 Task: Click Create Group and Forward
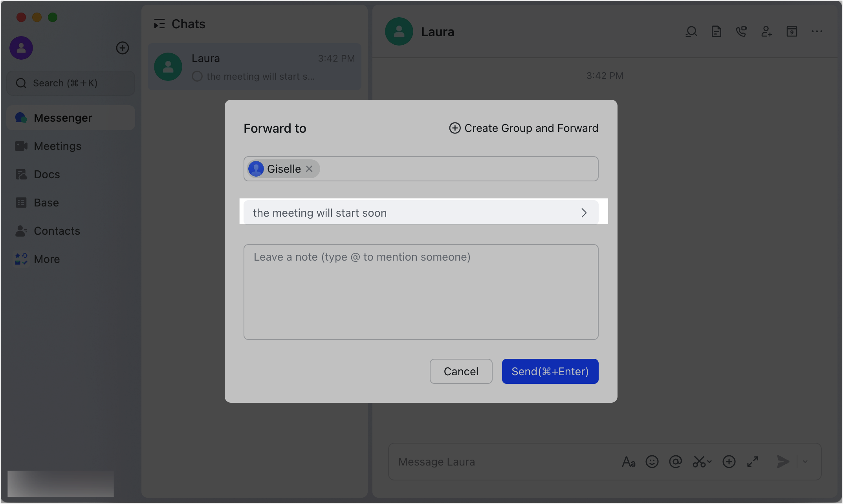click(x=523, y=128)
